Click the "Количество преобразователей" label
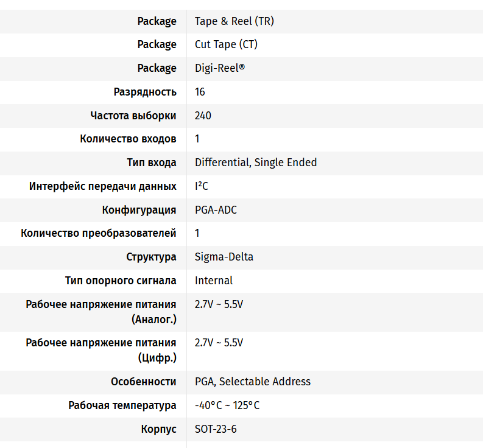 [99, 233]
